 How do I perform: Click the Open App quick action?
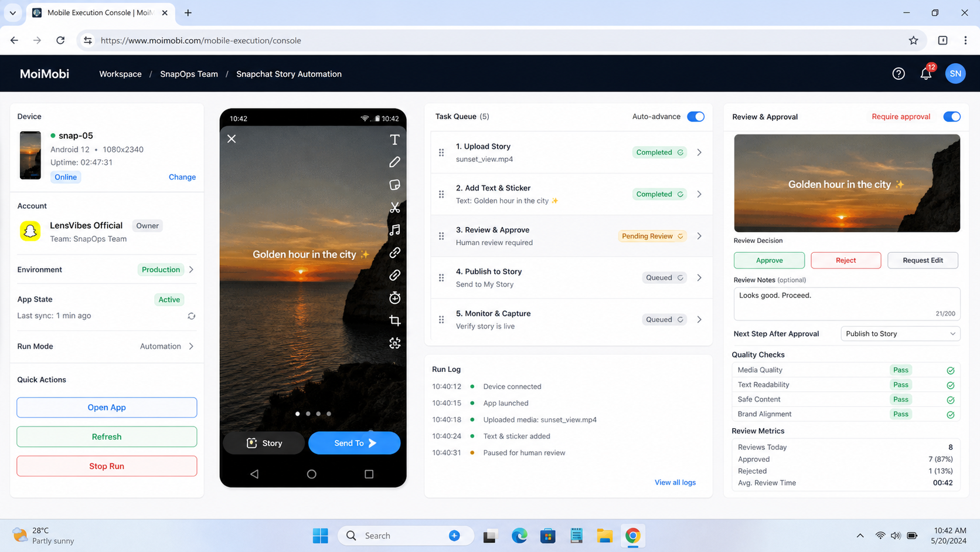[x=107, y=408]
